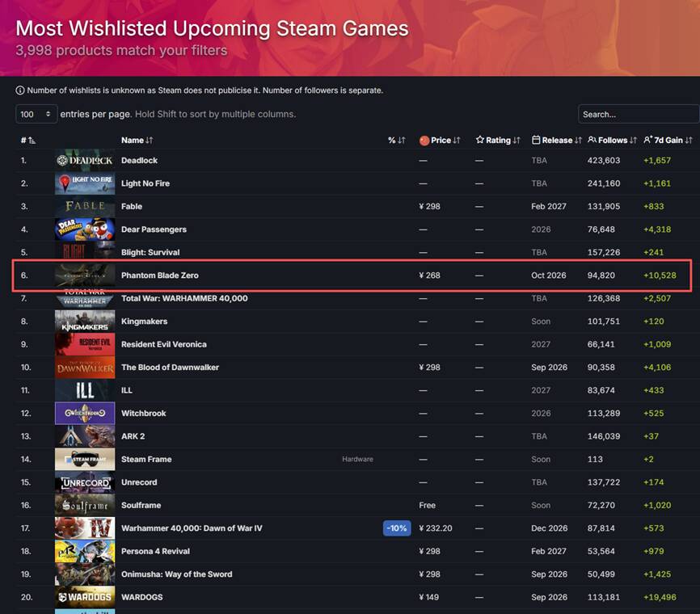Open the Phantom Blade Zero thumbnail
Image resolution: width=700 pixels, height=614 pixels.
click(x=85, y=275)
